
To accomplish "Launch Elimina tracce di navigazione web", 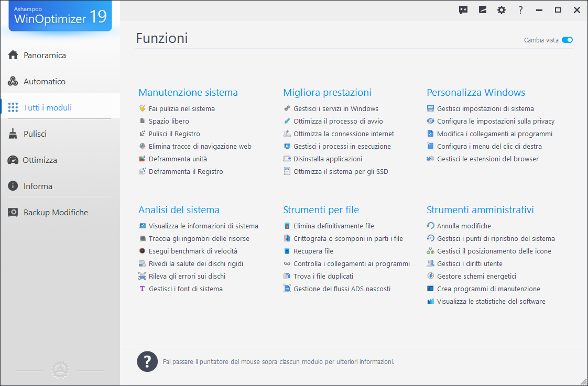I will point(200,147).
